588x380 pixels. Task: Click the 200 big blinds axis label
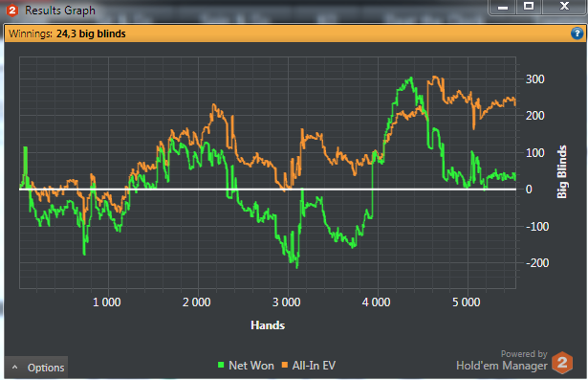[535, 116]
